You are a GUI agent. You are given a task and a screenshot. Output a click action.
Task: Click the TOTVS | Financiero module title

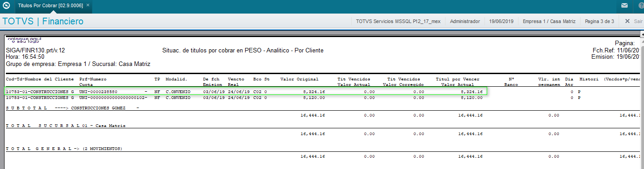(x=43, y=21)
